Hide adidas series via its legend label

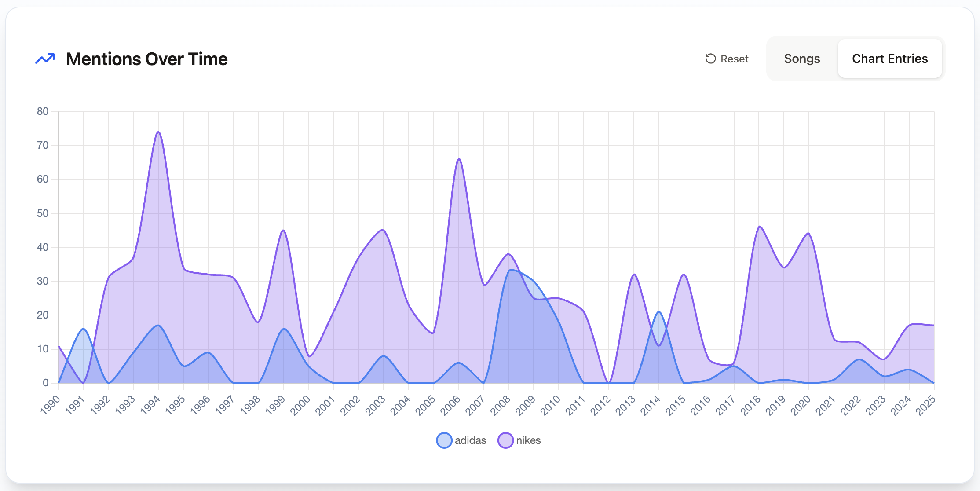click(470, 440)
